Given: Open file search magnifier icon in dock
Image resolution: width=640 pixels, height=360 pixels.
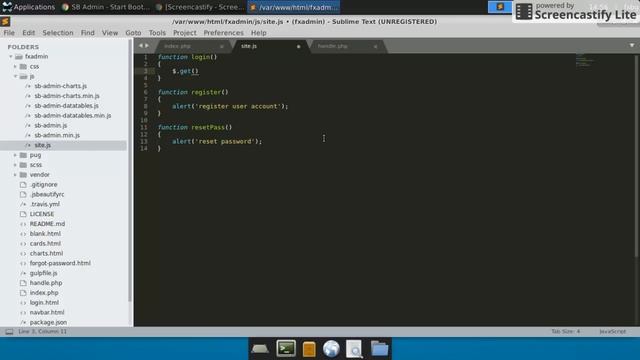Looking at the screenshot, I should pyautogui.click(x=354, y=349).
